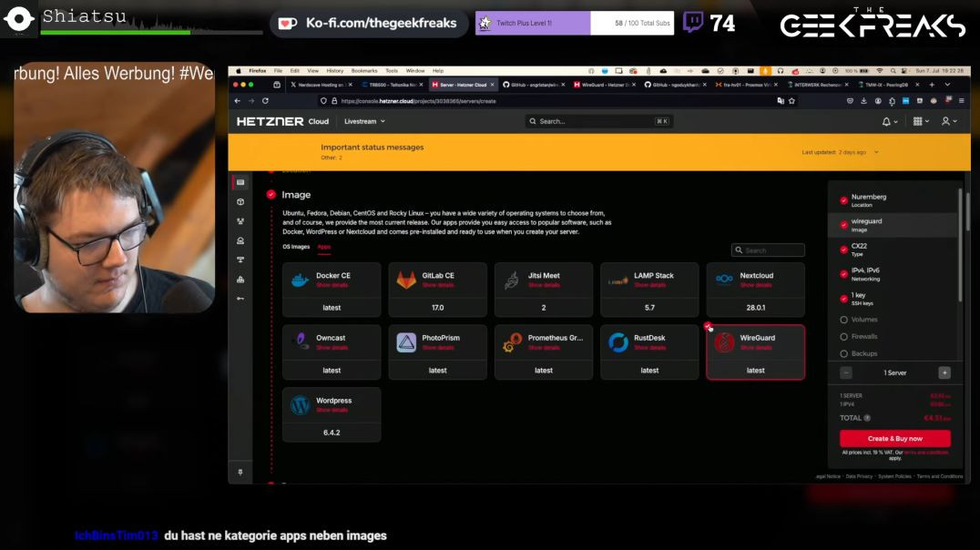980x550 pixels.
Task: Click Create & Buy now
Action: [895, 438]
